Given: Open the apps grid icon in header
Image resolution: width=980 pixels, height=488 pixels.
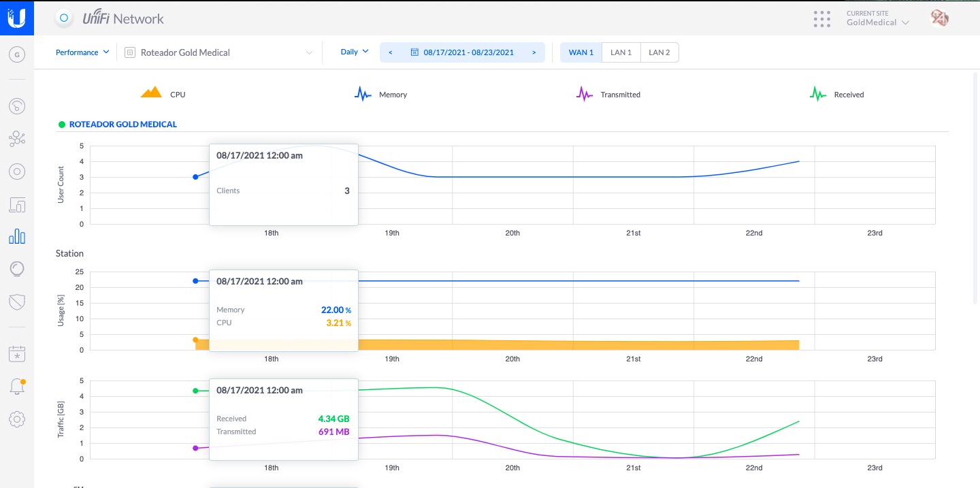Looking at the screenshot, I should (x=822, y=19).
